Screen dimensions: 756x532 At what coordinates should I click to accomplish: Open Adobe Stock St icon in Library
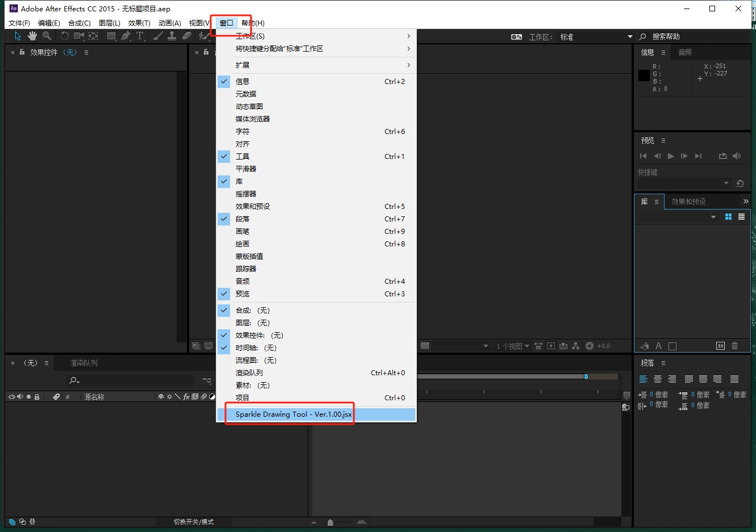tap(720, 346)
